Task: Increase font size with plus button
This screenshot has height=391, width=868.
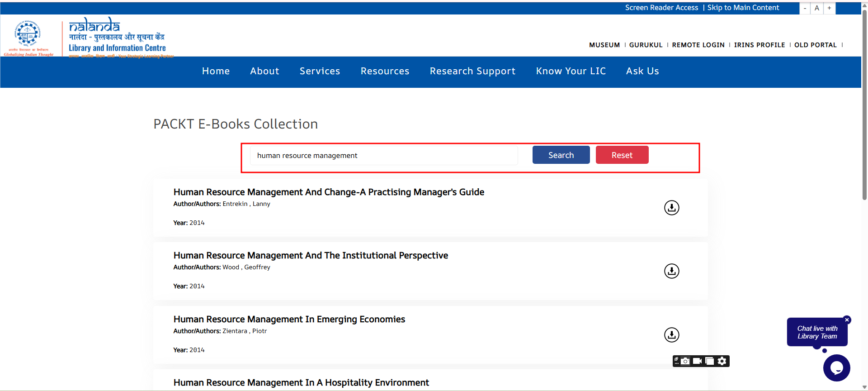Action: pyautogui.click(x=829, y=8)
